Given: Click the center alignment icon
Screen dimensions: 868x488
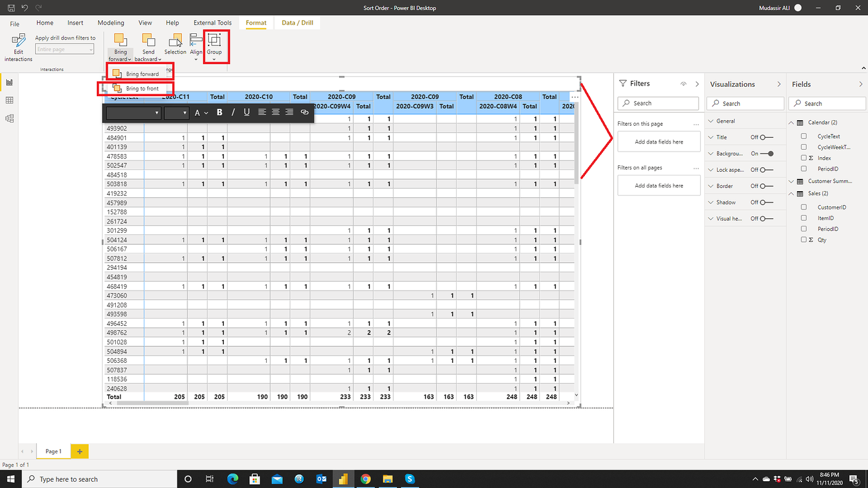Looking at the screenshot, I should (x=275, y=112).
